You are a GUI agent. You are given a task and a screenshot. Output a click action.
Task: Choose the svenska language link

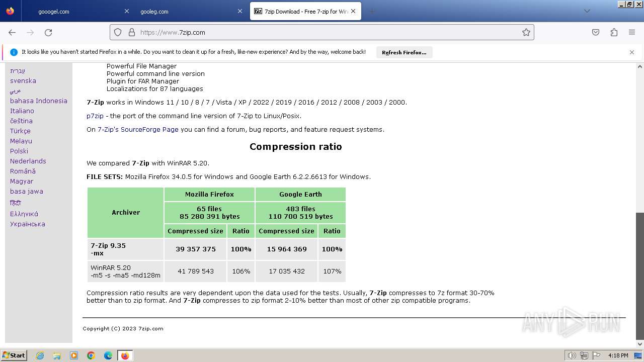(x=23, y=80)
